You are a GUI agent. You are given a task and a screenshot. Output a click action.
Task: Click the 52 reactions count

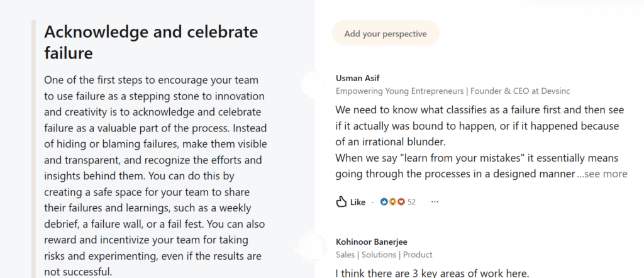tap(412, 202)
